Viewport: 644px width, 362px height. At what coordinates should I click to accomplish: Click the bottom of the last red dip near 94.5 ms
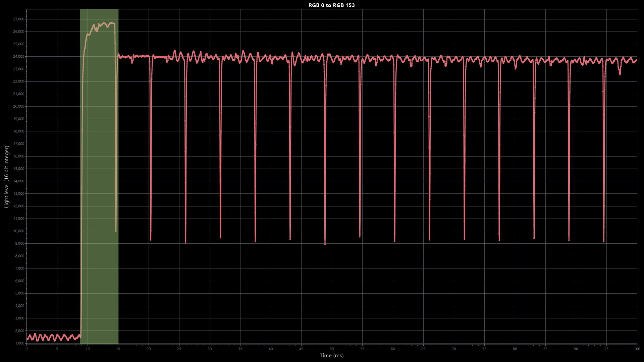[x=604, y=241]
